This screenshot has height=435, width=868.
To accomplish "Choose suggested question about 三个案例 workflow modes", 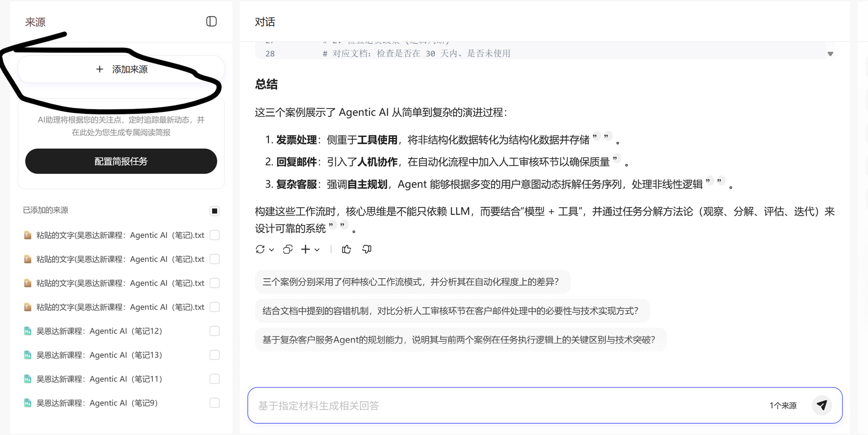I will 410,282.
